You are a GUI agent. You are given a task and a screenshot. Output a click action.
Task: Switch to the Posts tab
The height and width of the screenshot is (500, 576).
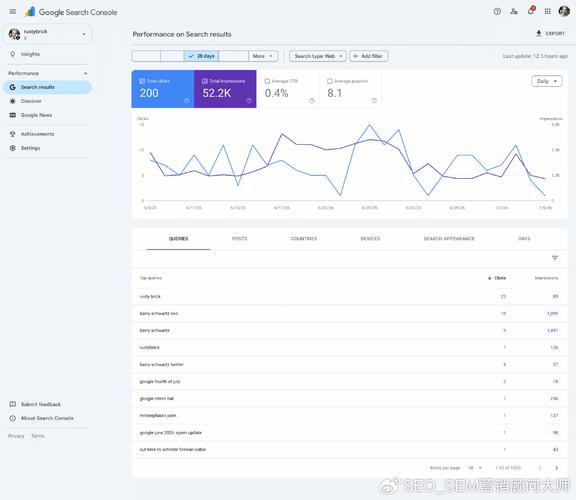click(239, 239)
